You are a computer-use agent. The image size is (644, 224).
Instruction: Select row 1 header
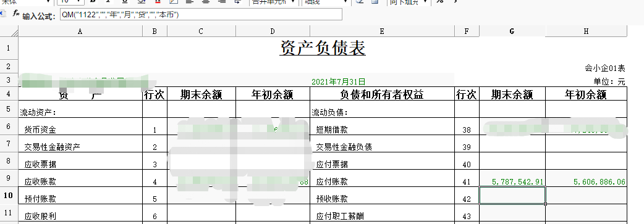9,48
